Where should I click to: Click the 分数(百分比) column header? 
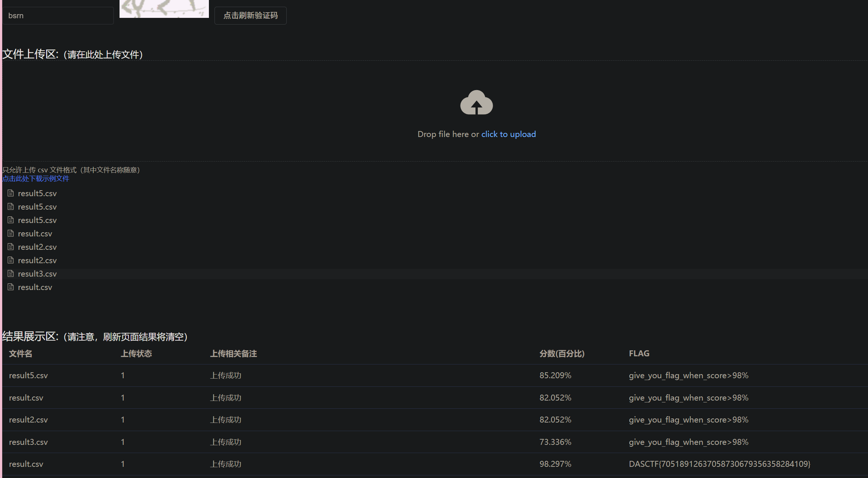(562, 353)
